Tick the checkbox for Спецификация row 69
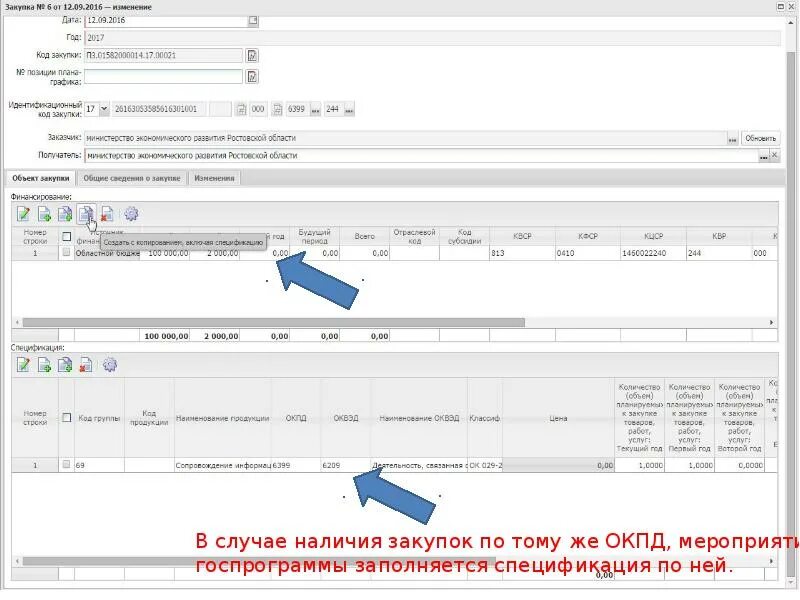The height and width of the screenshot is (600, 800). [x=66, y=465]
